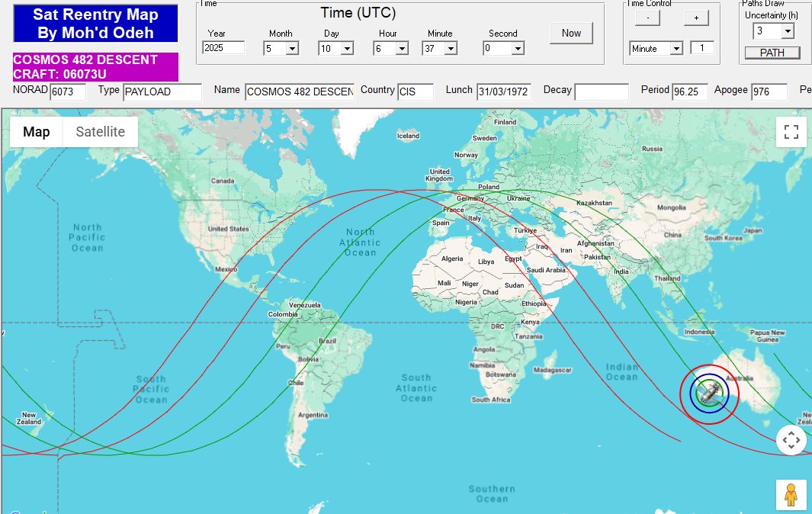
Task: Switch to Satellite map view
Action: pyautogui.click(x=100, y=132)
